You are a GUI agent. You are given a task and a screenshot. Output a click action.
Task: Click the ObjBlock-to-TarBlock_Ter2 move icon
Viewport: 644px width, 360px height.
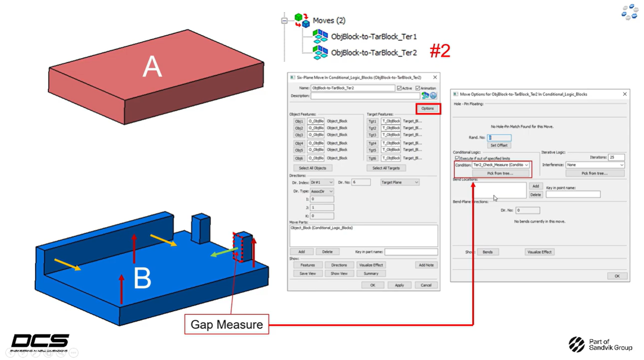tap(320, 52)
